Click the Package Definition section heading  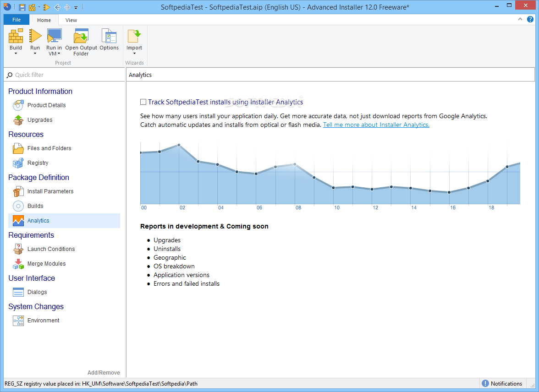38,177
